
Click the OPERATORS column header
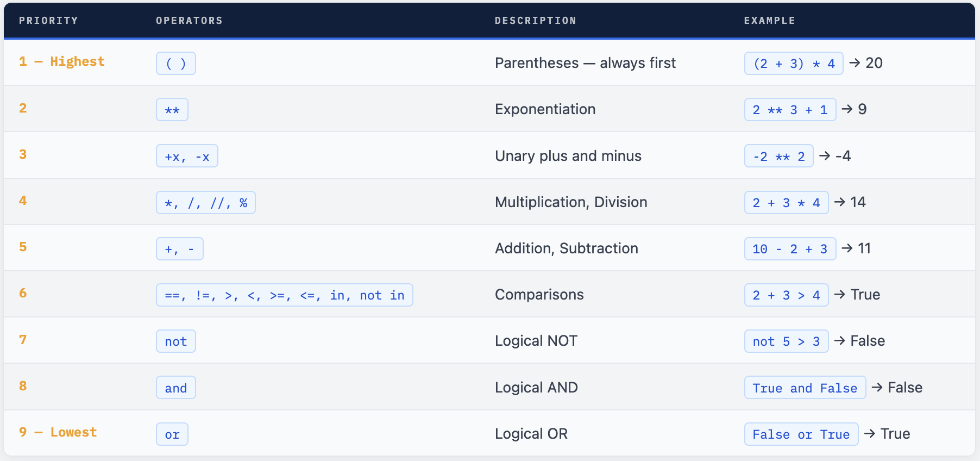pos(189,21)
